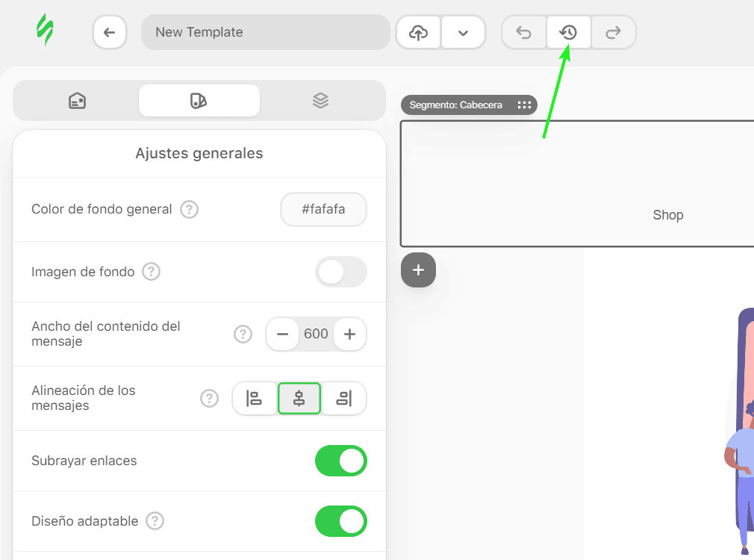Click the back arrow button
The width and height of the screenshot is (754, 560).
pos(110,32)
